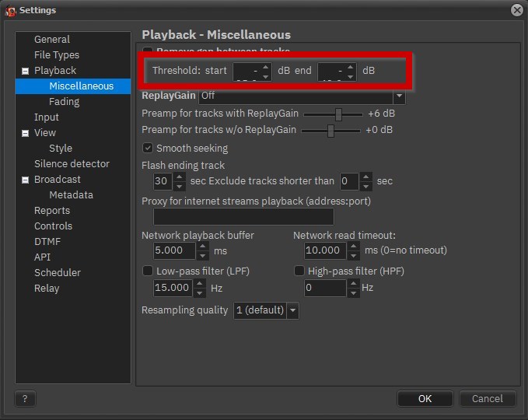Click the help question mark button
This screenshot has height=420, width=528.
[x=25, y=398]
